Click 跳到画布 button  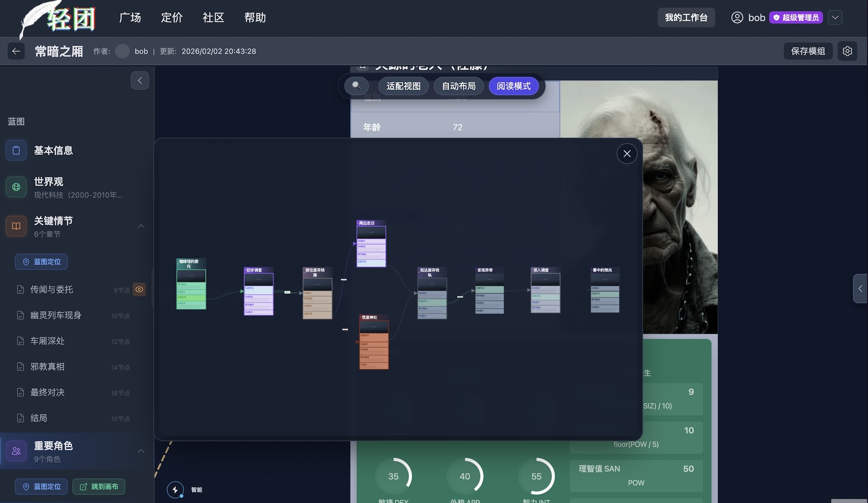[99, 487]
